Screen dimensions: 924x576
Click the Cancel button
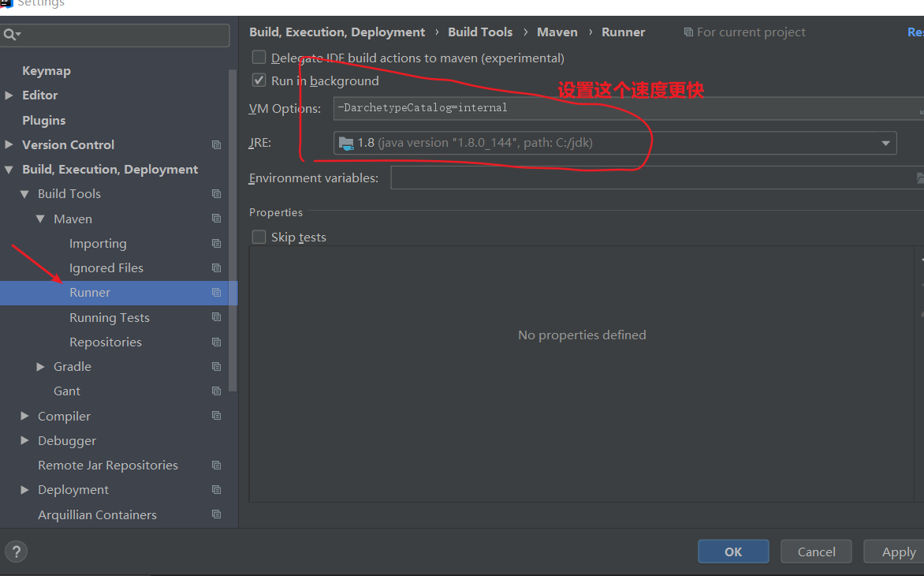click(x=816, y=552)
